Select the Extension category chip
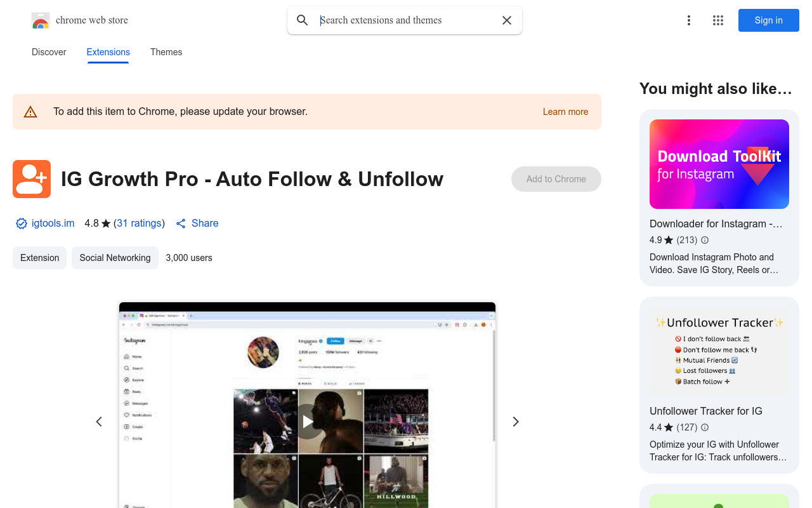The image size is (812, 508). pyautogui.click(x=39, y=258)
